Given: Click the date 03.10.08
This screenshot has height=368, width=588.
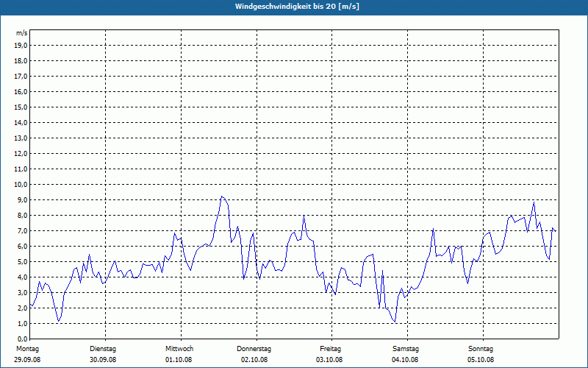Looking at the screenshot, I should tap(329, 360).
